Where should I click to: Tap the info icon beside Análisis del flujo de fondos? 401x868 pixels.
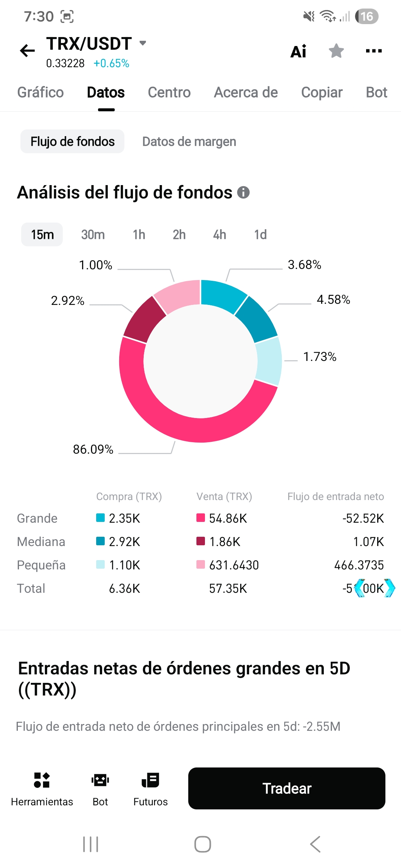click(244, 192)
